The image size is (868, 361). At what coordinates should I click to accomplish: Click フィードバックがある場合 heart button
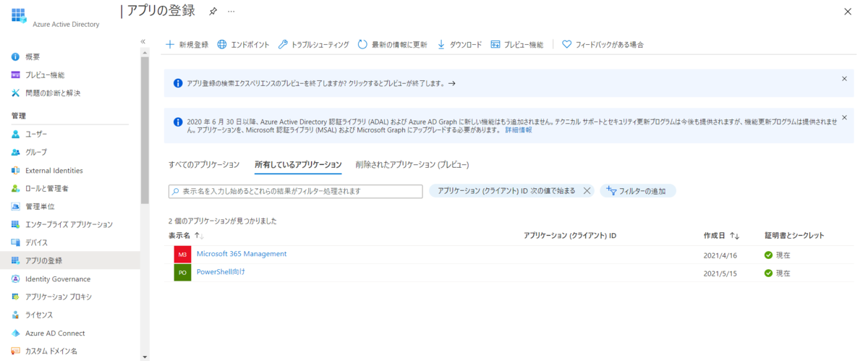click(x=603, y=44)
